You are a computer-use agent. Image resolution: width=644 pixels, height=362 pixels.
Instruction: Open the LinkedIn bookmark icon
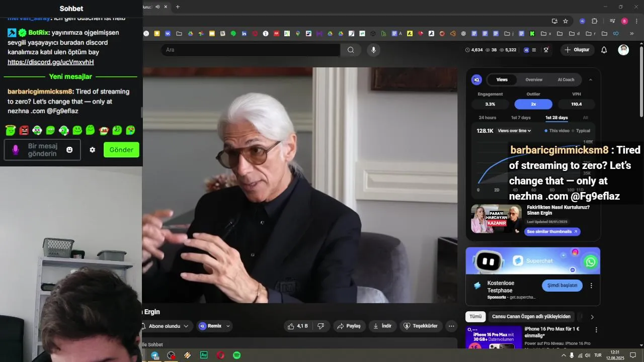[244, 34]
